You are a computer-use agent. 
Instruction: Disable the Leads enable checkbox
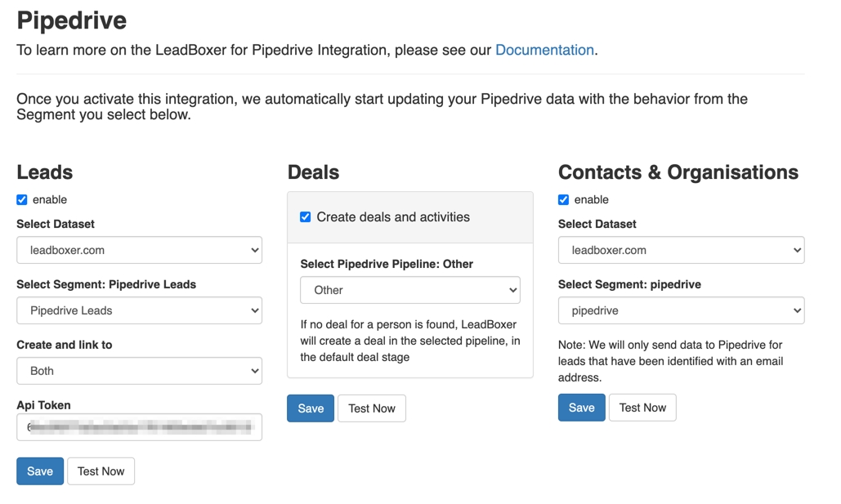[22, 200]
